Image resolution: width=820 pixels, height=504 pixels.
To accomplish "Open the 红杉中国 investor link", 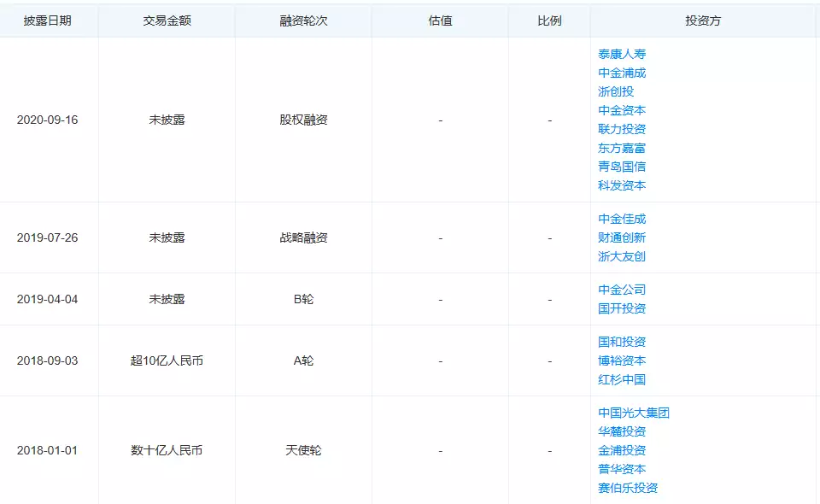I will pos(622,379).
